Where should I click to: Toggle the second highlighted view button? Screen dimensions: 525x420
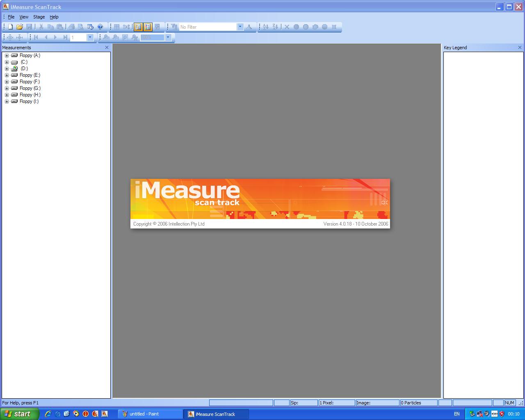click(148, 27)
